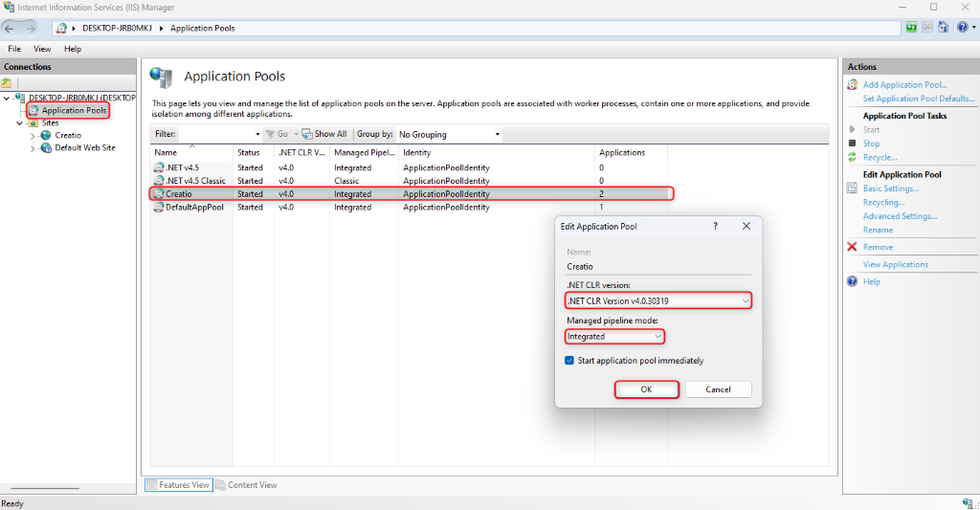Click the green Recycle icon
Viewport: 980px width, 510px height.
click(852, 158)
